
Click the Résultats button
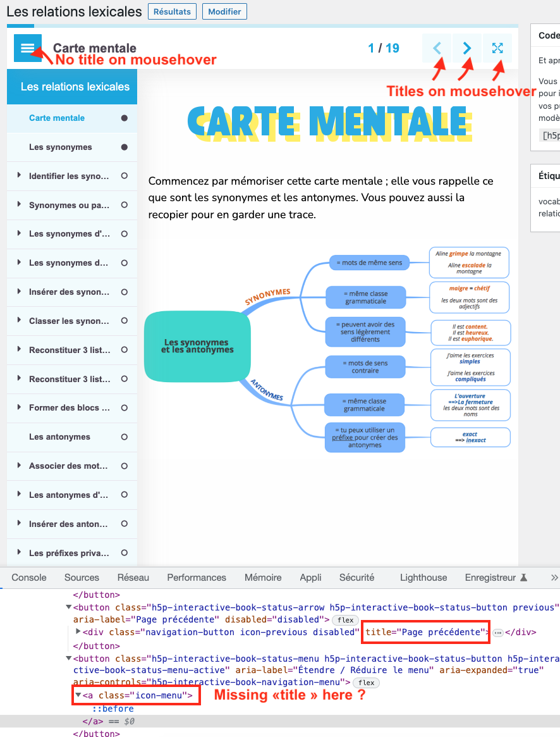(173, 12)
